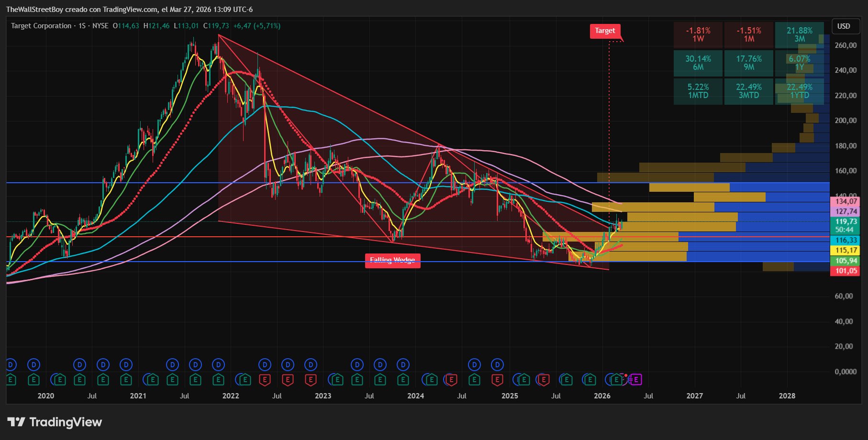Image resolution: width=868 pixels, height=440 pixels.
Task: Click the yellow 115,17 price label
Action: 846,250
